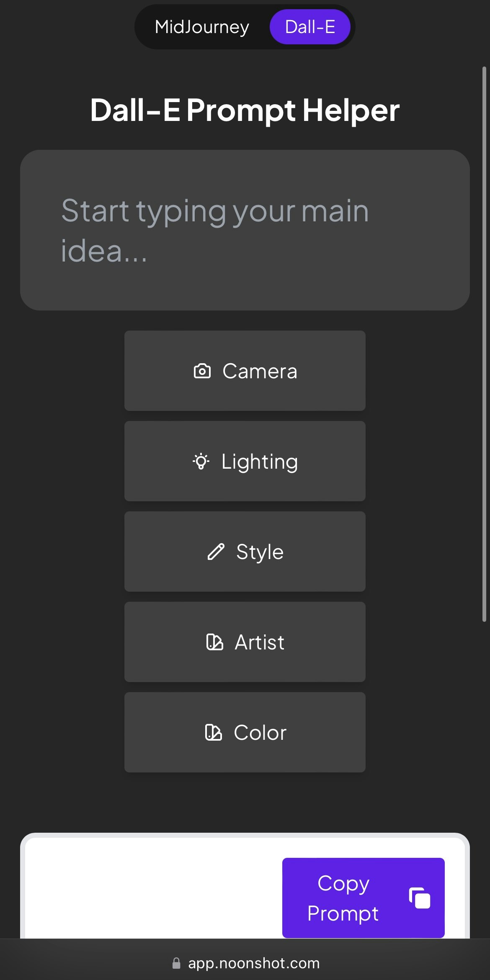Click the lightbulb icon beside Lighting
490x980 pixels.
[201, 461]
